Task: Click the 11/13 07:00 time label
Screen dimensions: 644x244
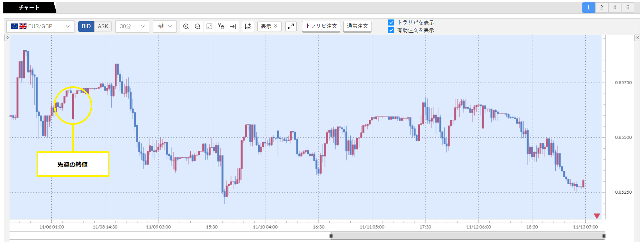Action: 585,227
